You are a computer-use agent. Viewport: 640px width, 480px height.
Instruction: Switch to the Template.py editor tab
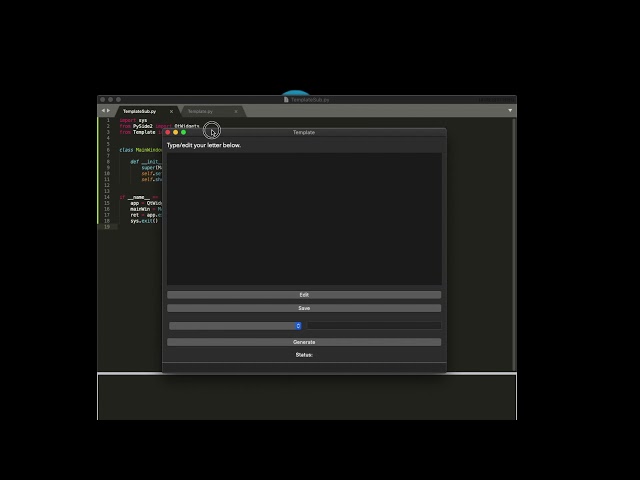pos(200,111)
